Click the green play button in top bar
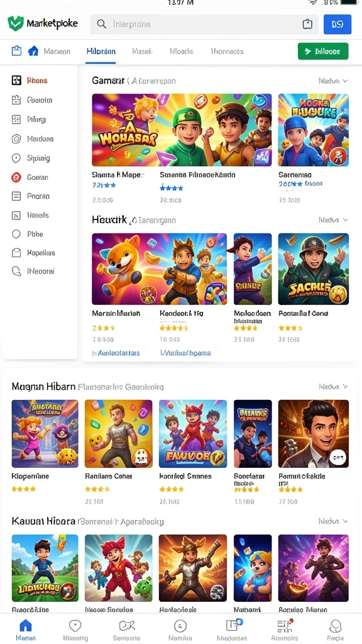The height and width of the screenshot is (644, 362). click(322, 52)
